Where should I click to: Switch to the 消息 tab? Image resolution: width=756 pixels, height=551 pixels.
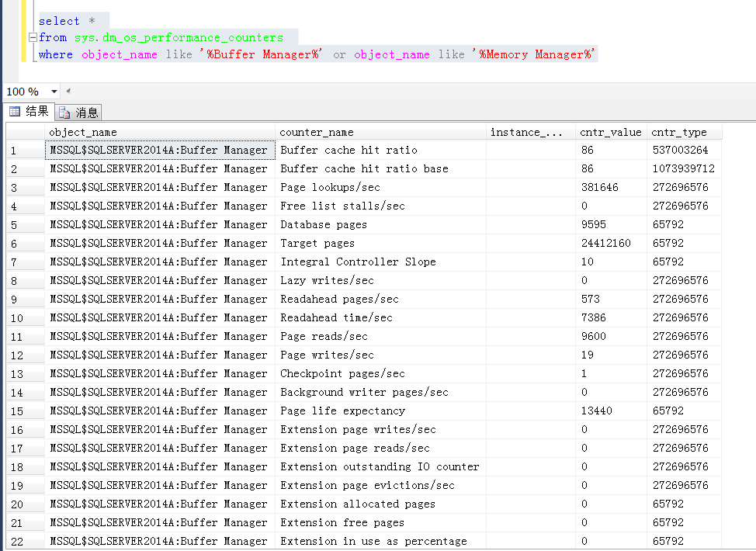tap(78, 113)
